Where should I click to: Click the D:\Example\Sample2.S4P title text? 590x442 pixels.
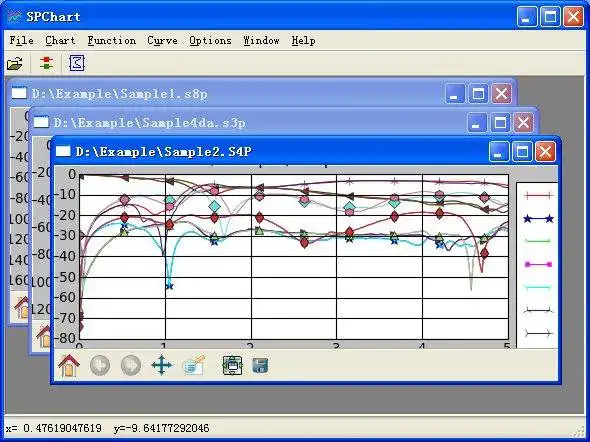164,152
